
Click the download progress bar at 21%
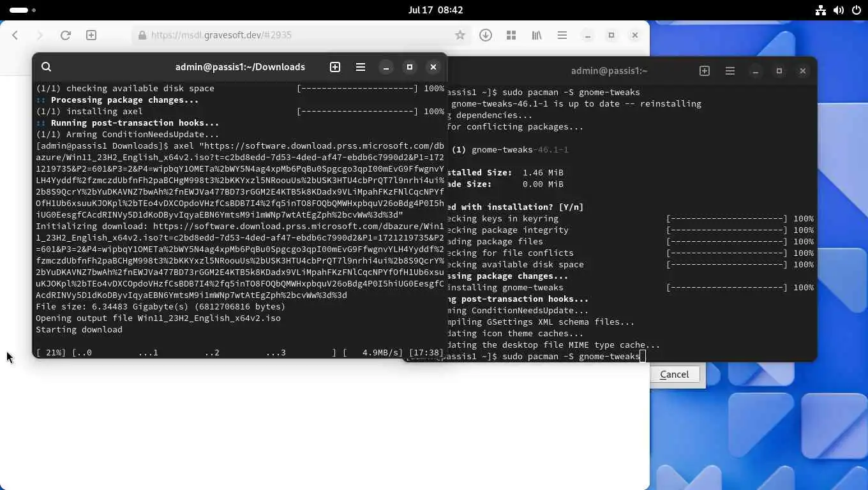coord(240,353)
